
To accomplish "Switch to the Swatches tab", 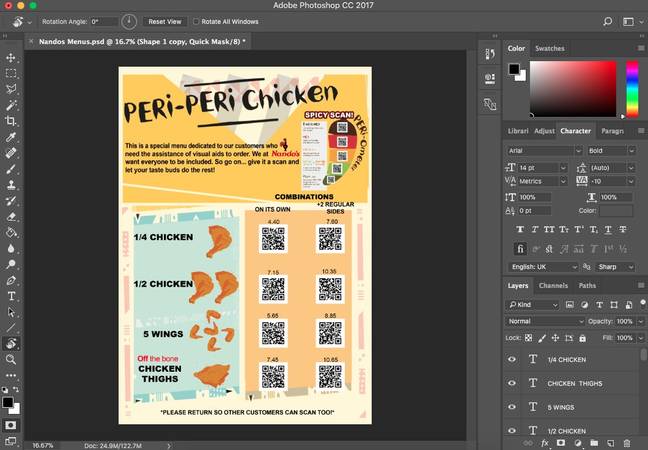I will point(550,48).
